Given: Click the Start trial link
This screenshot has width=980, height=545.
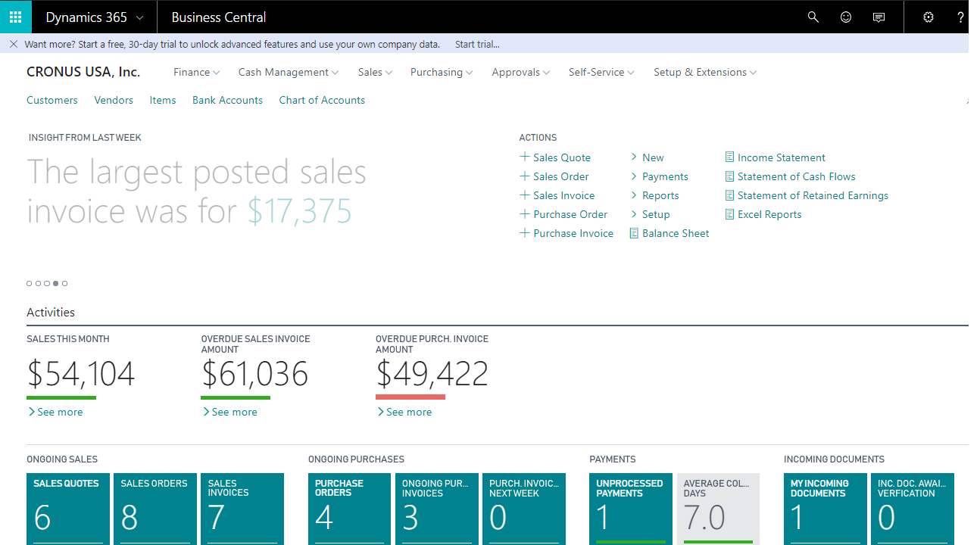Looking at the screenshot, I should tap(477, 44).
